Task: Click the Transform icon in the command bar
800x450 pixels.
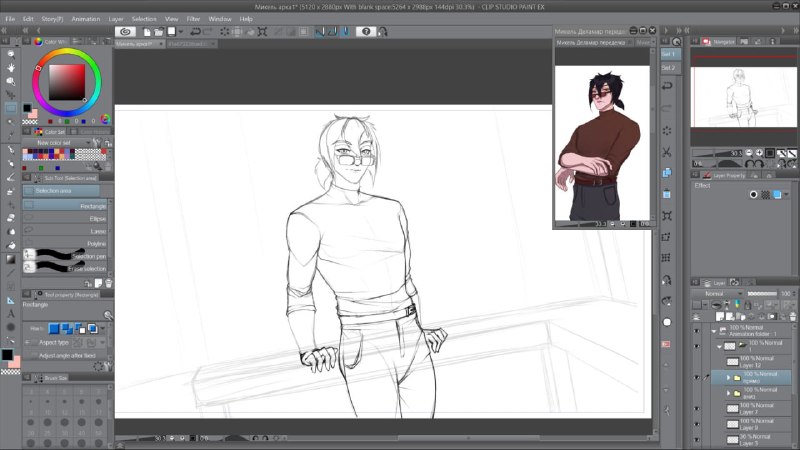Action: (x=262, y=32)
